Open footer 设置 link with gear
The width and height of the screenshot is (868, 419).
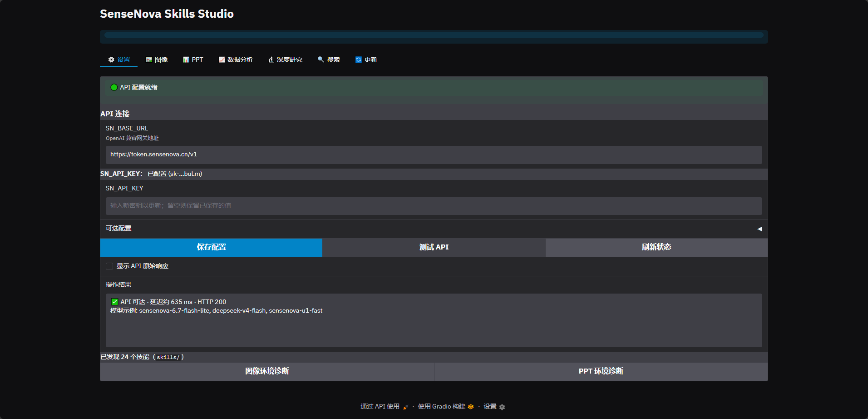[x=494, y=407]
